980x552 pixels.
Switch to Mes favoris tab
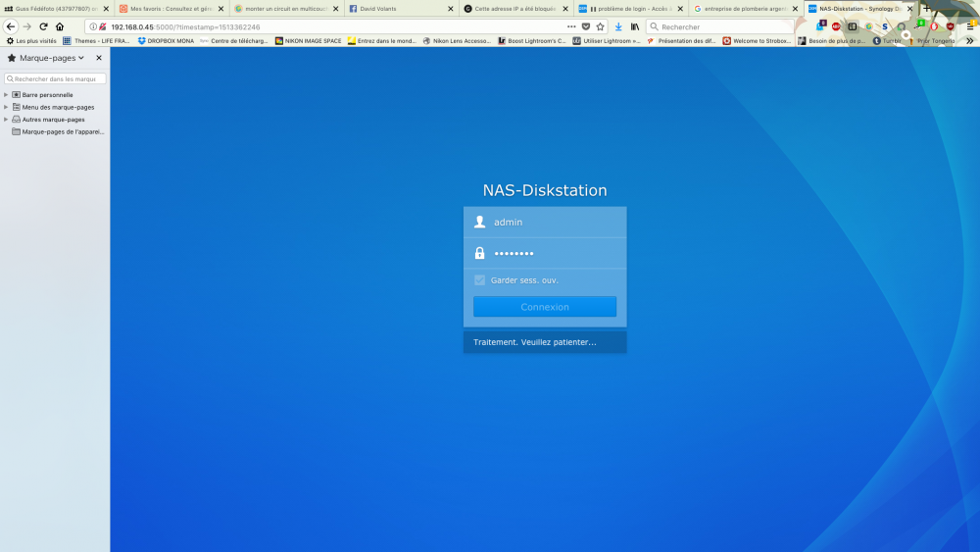click(x=171, y=9)
